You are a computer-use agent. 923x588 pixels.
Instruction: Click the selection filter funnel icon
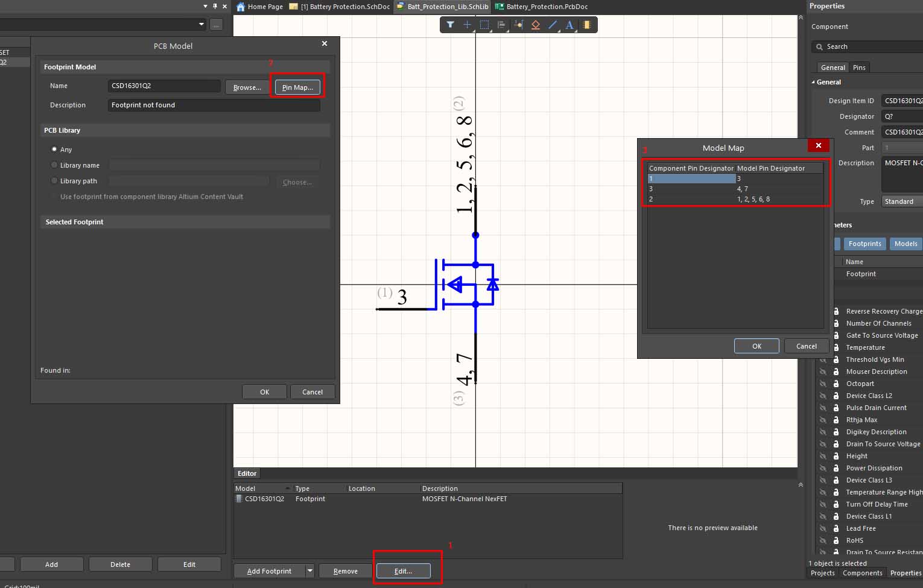[x=450, y=25]
